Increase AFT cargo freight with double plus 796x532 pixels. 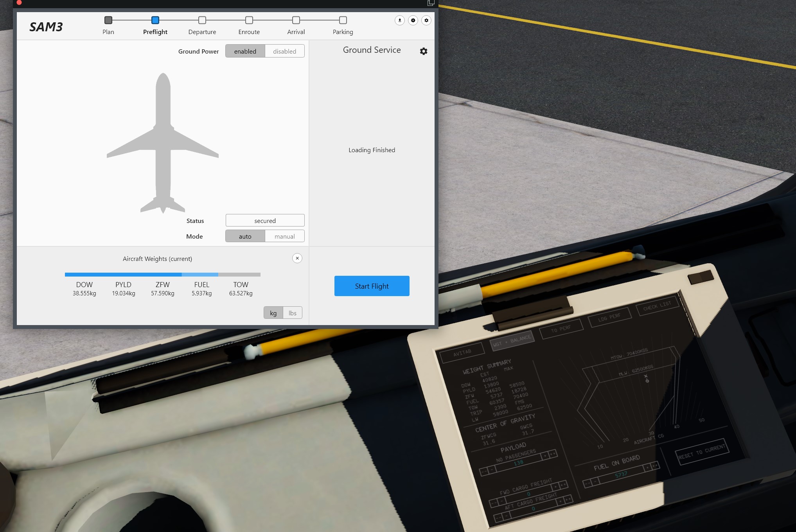point(568,499)
